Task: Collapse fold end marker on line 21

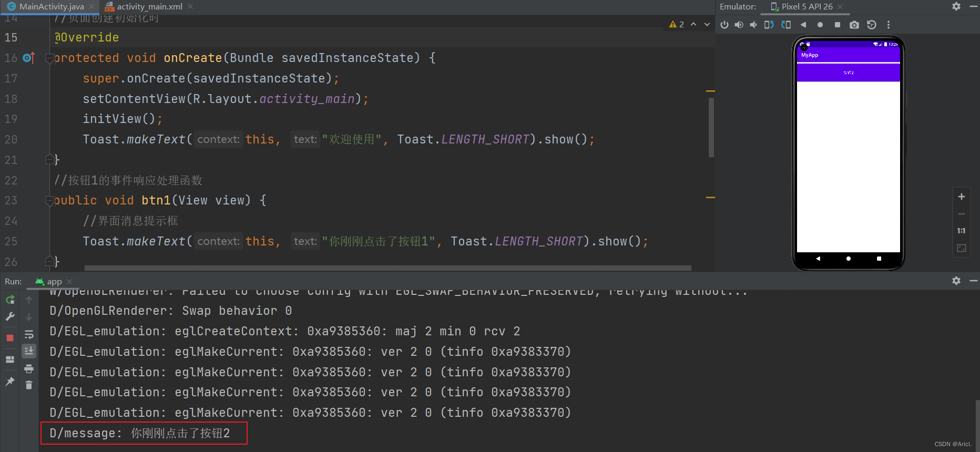Action: [x=49, y=159]
